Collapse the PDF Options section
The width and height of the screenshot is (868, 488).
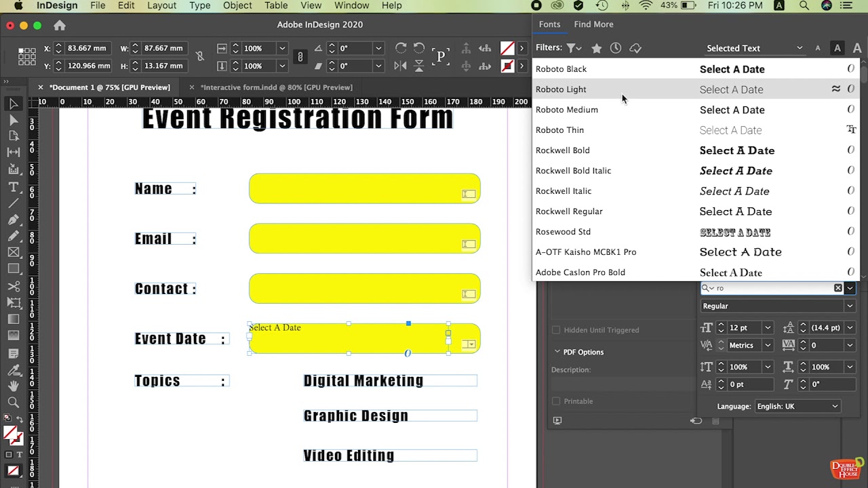(557, 352)
